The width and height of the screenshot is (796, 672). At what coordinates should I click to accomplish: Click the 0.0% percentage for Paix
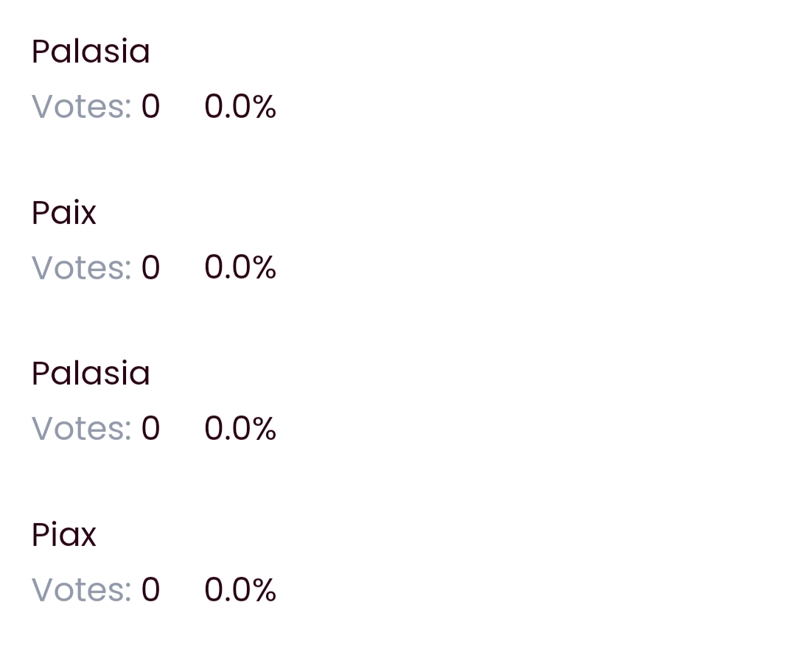click(240, 267)
